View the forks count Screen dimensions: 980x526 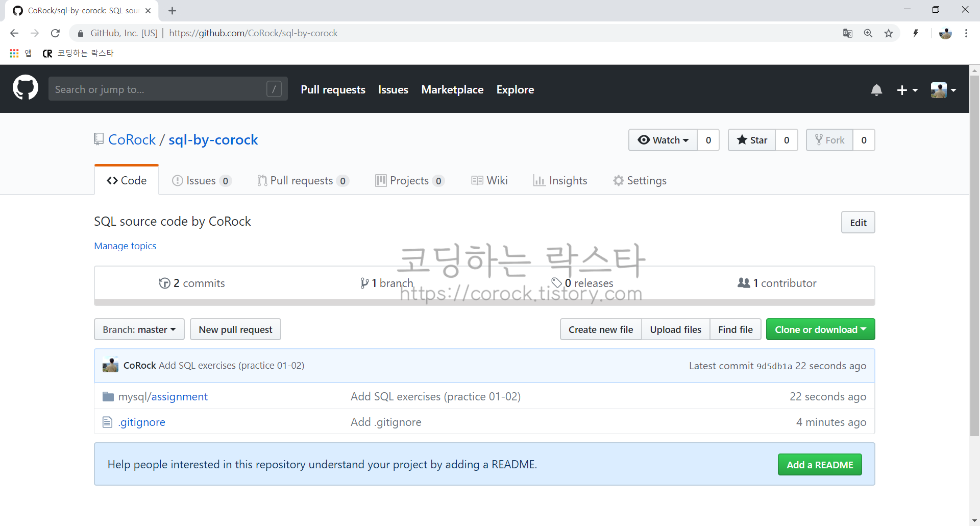coord(864,140)
